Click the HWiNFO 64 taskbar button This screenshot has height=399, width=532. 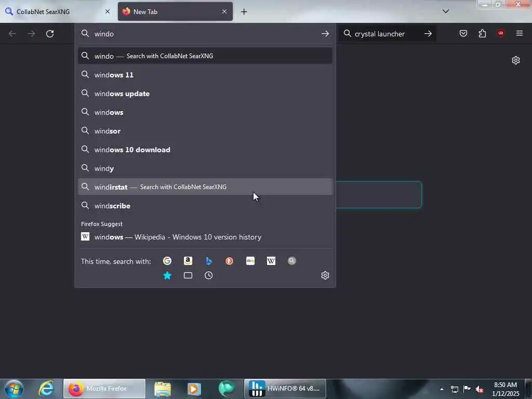(x=285, y=389)
